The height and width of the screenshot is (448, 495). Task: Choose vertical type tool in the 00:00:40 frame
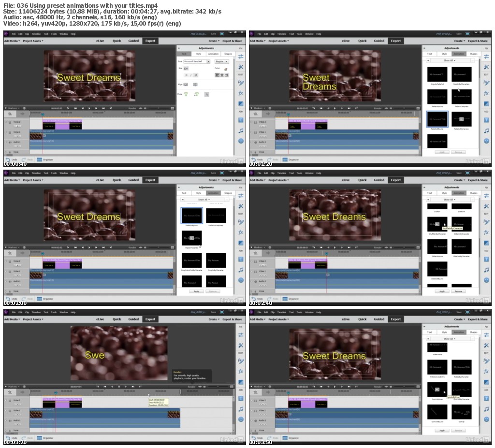coord(196,94)
